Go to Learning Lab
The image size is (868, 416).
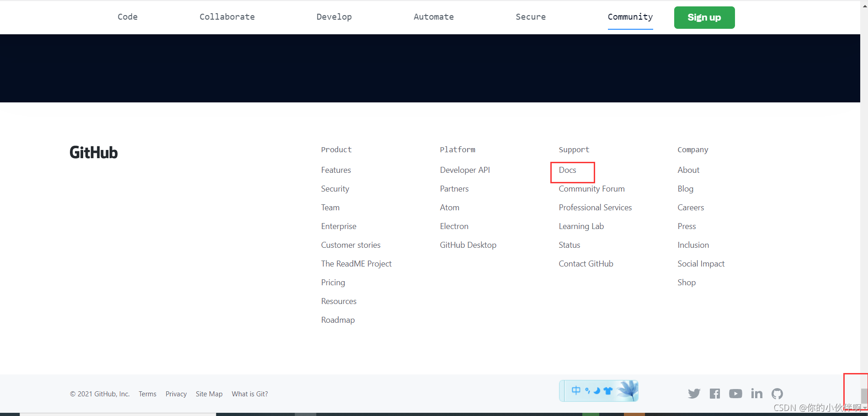coord(581,226)
